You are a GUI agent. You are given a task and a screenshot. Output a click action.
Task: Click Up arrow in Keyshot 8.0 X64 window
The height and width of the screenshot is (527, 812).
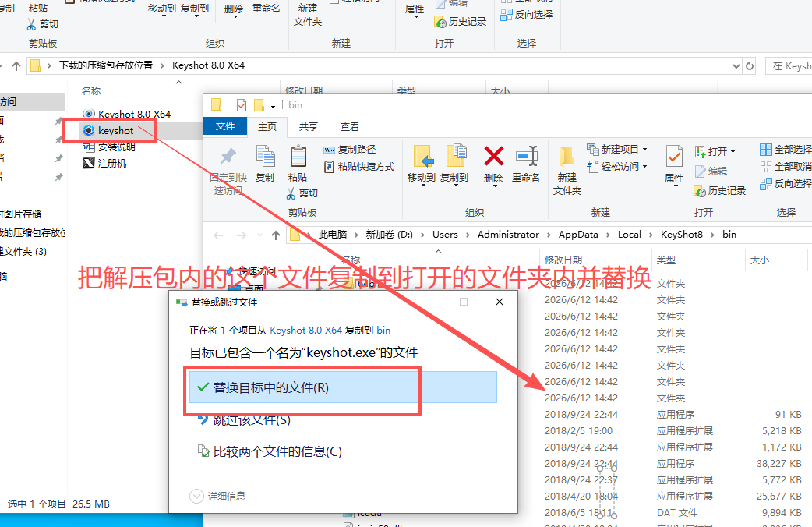(16, 65)
